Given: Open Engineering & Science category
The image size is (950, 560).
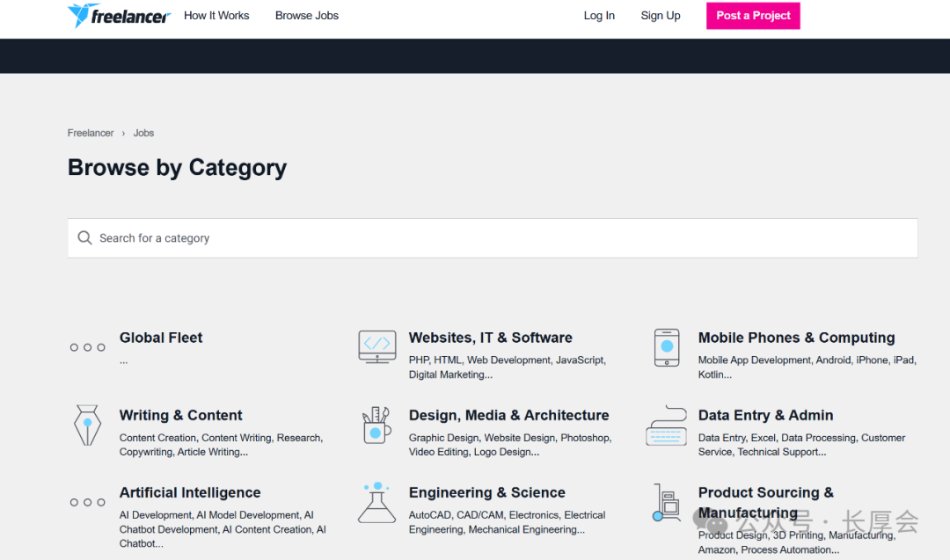Looking at the screenshot, I should (x=486, y=493).
